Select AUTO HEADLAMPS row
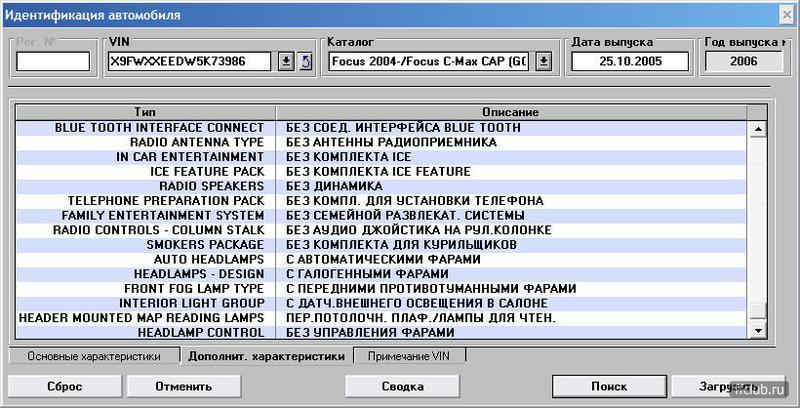800x408 pixels. click(383, 260)
